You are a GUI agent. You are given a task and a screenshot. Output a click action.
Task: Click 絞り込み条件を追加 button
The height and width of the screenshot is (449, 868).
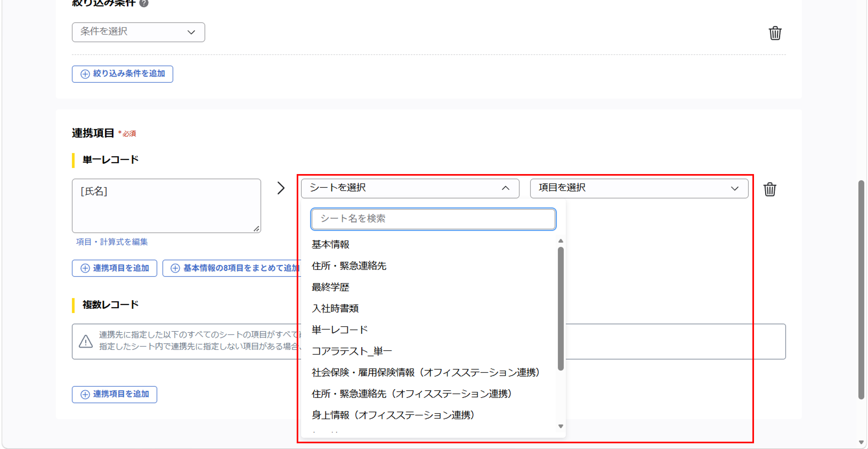[x=122, y=74]
